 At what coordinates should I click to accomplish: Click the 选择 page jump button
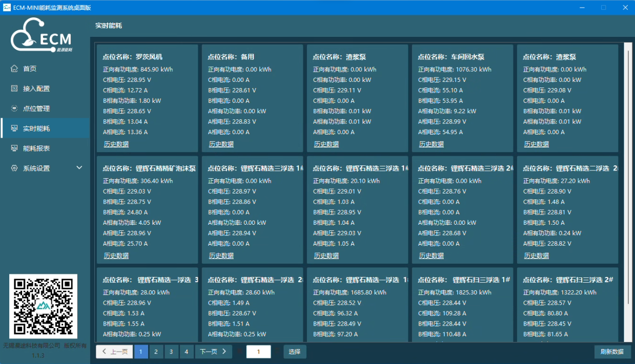[295, 352]
